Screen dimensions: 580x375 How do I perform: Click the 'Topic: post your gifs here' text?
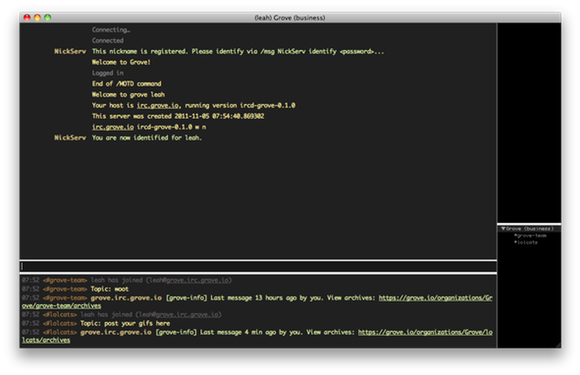pyautogui.click(x=125, y=324)
